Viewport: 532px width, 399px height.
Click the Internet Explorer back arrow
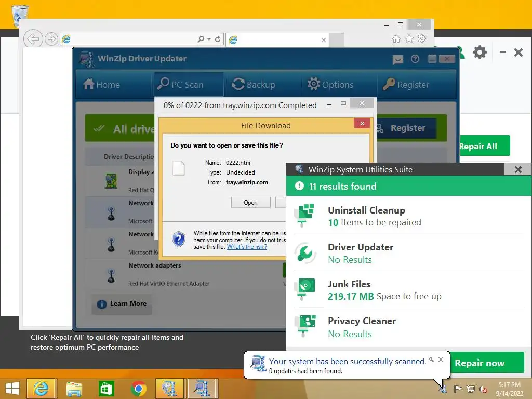(33, 39)
